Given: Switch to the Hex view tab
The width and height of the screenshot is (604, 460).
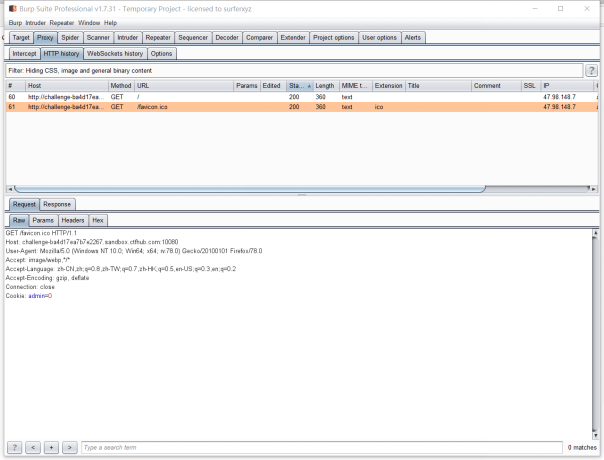Looking at the screenshot, I should (98, 220).
